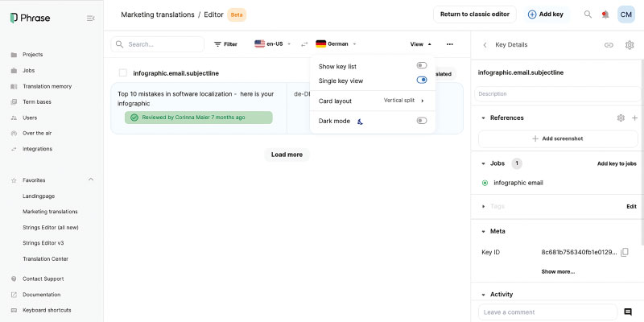The height and width of the screenshot is (322, 644).
Task: Open search with the top magnifier icon
Action: [588, 14]
